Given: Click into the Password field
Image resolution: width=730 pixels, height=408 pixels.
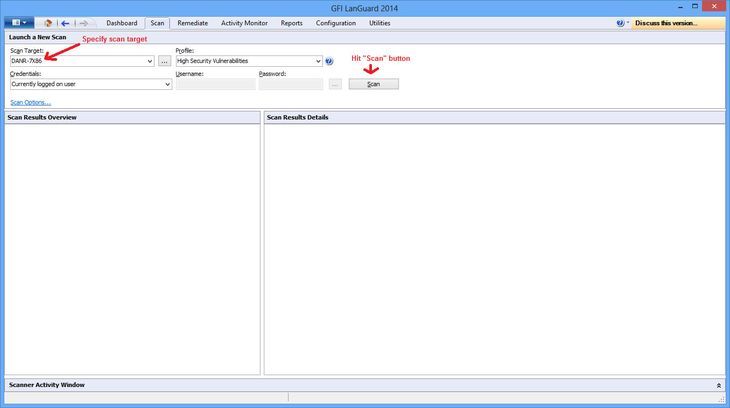Looking at the screenshot, I should [x=291, y=84].
